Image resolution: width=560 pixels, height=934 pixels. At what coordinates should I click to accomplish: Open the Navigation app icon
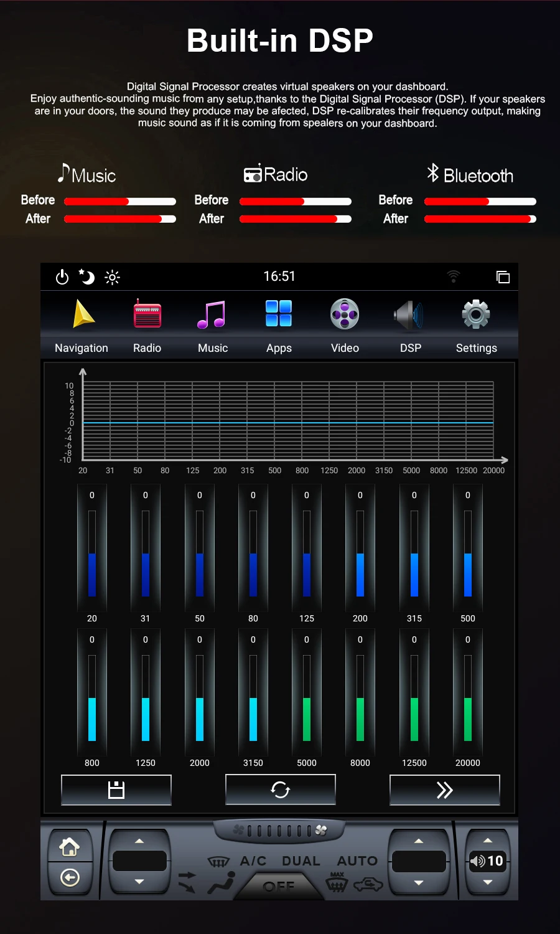pyautogui.click(x=83, y=314)
